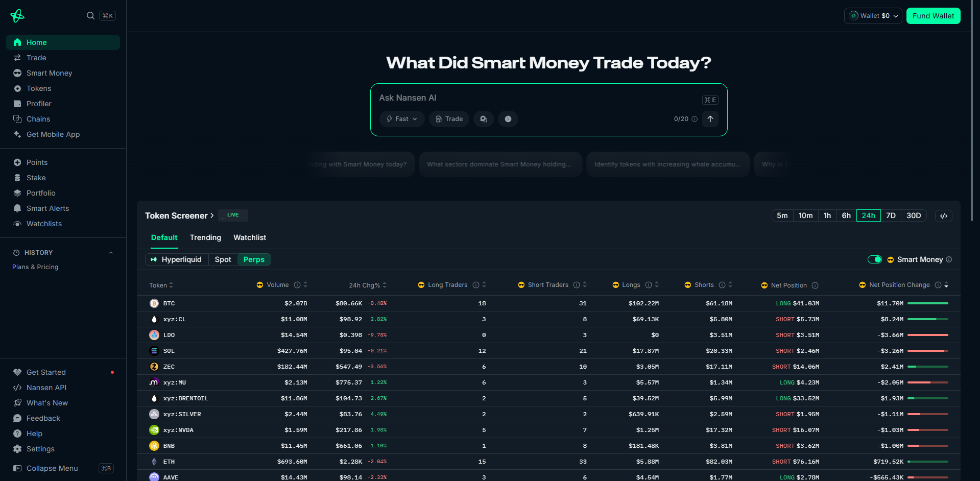Click the info icon beside 0/20 counter
980x481 pixels.
point(695,119)
